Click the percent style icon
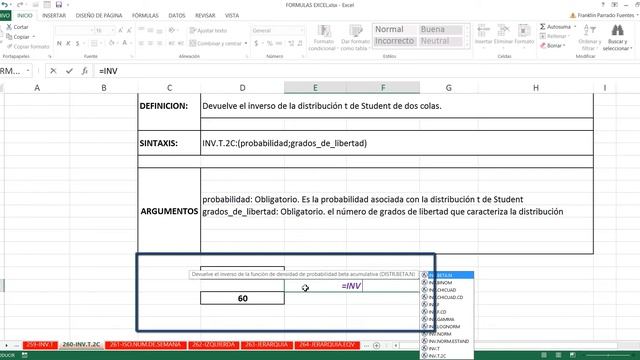The width and height of the screenshot is (640, 360). click(269, 43)
